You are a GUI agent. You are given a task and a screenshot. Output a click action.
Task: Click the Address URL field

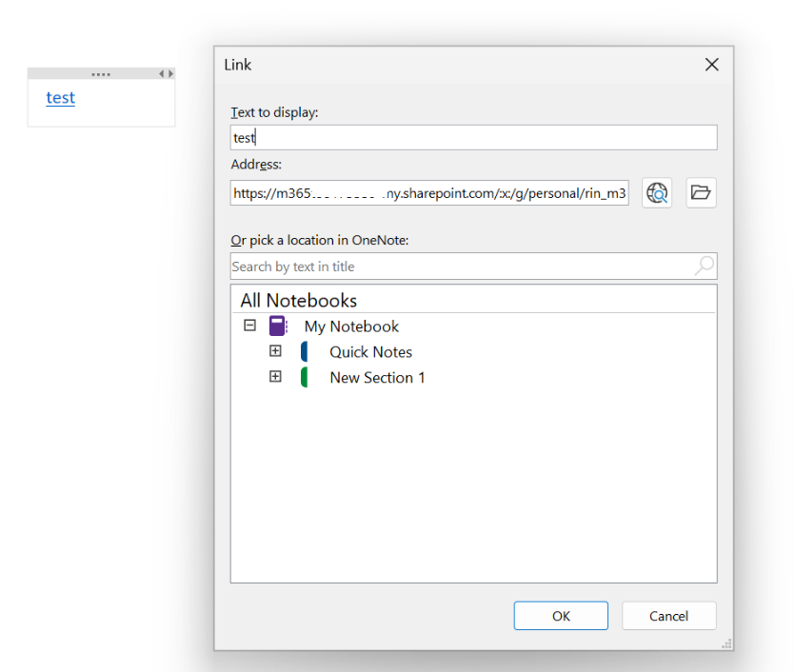click(429, 192)
